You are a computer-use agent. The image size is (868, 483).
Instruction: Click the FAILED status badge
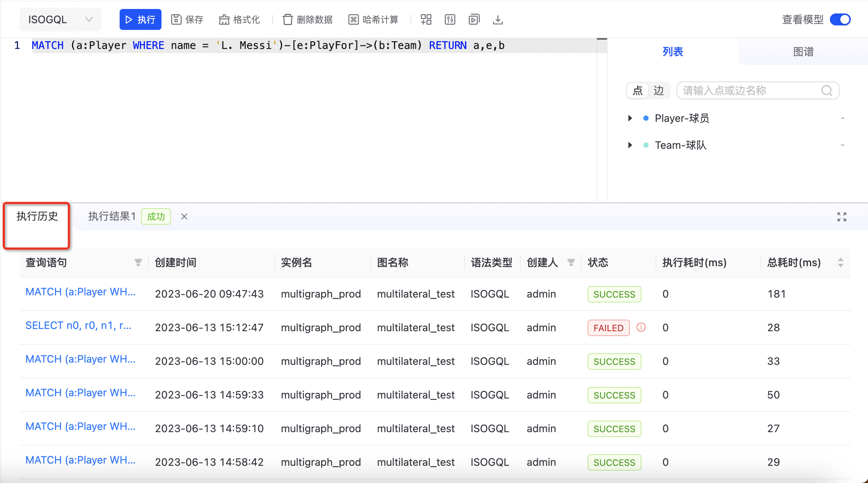[x=609, y=328]
